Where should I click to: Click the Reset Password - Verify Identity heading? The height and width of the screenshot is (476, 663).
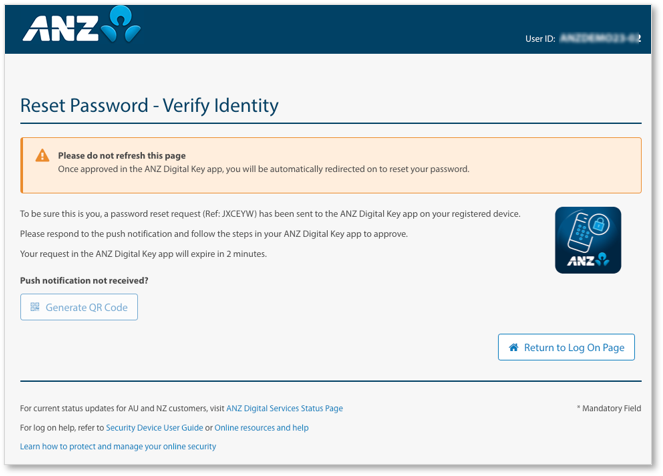pos(149,105)
